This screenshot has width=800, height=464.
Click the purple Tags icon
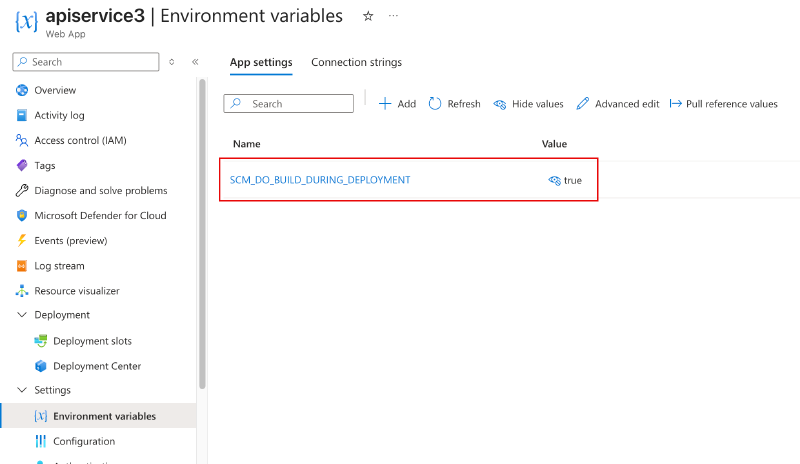click(x=22, y=165)
